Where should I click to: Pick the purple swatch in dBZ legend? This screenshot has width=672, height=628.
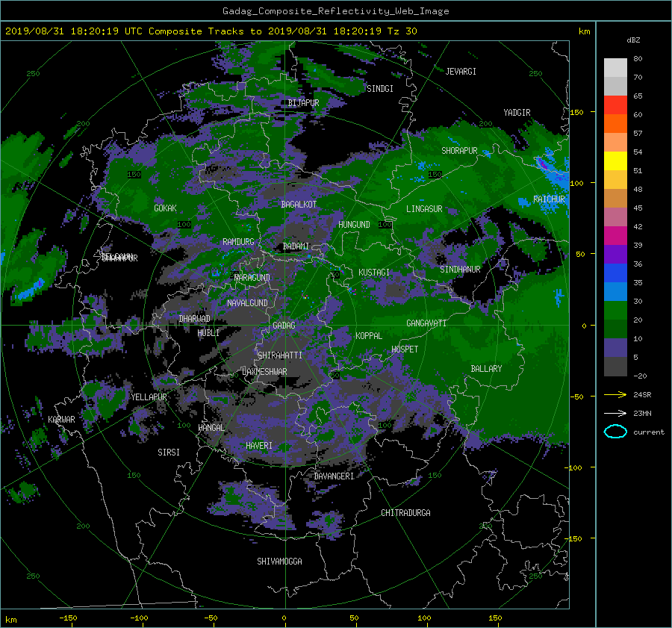pyautogui.click(x=615, y=254)
